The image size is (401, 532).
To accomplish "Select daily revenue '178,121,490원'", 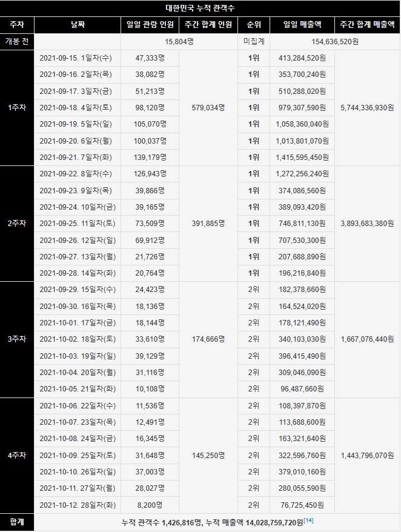I will click(302, 323).
